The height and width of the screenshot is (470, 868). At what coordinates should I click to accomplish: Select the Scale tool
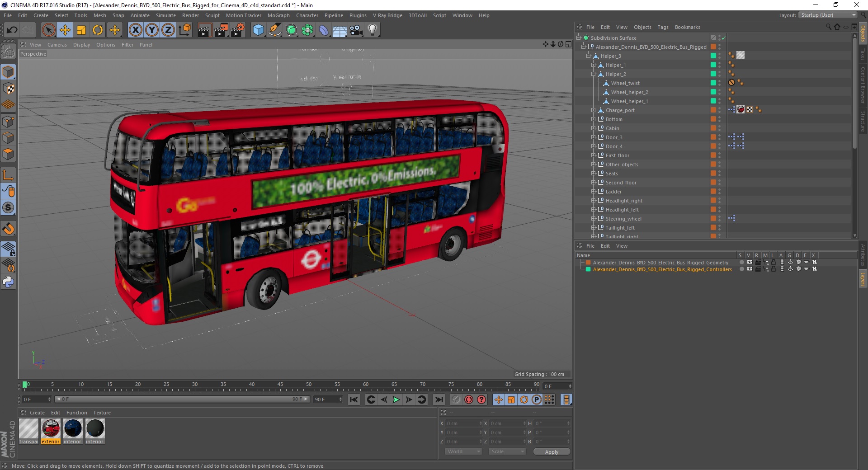pyautogui.click(x=81, y=30)
